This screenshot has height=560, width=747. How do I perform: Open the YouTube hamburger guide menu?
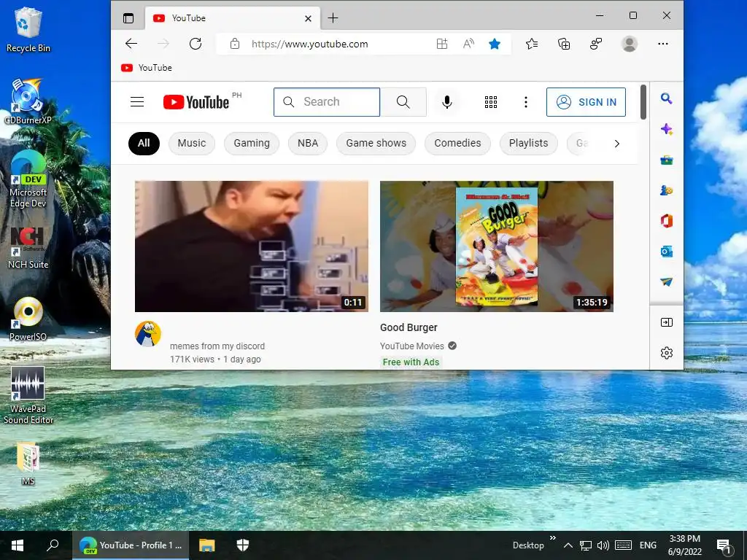point(137,102)
